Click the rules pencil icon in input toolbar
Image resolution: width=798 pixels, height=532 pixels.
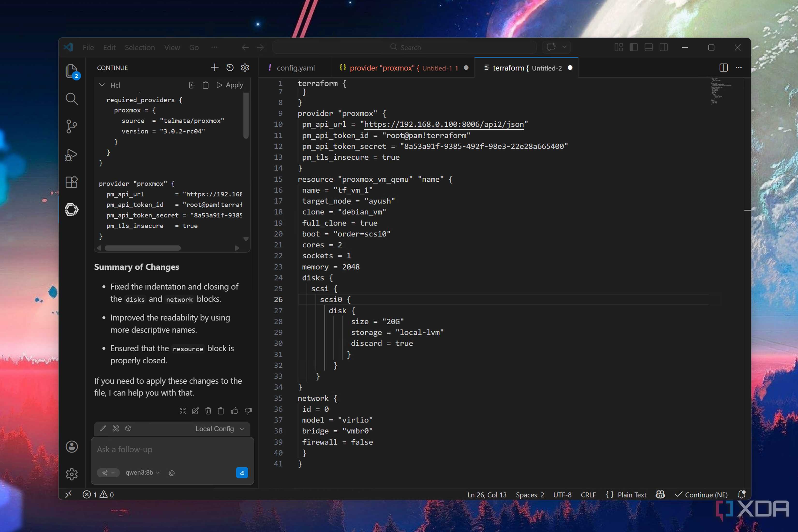(x=103, y=429)
